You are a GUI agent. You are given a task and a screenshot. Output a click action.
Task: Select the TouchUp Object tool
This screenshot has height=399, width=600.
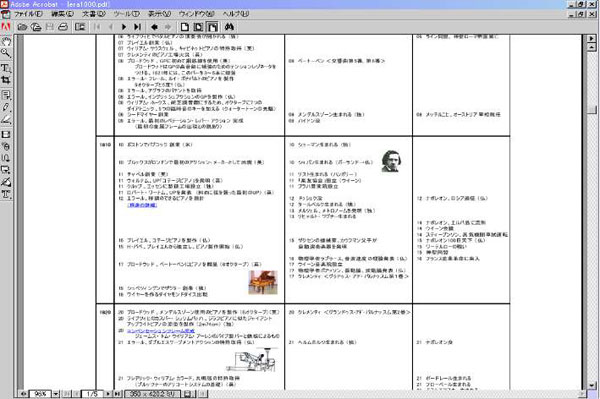pos(6,182)
